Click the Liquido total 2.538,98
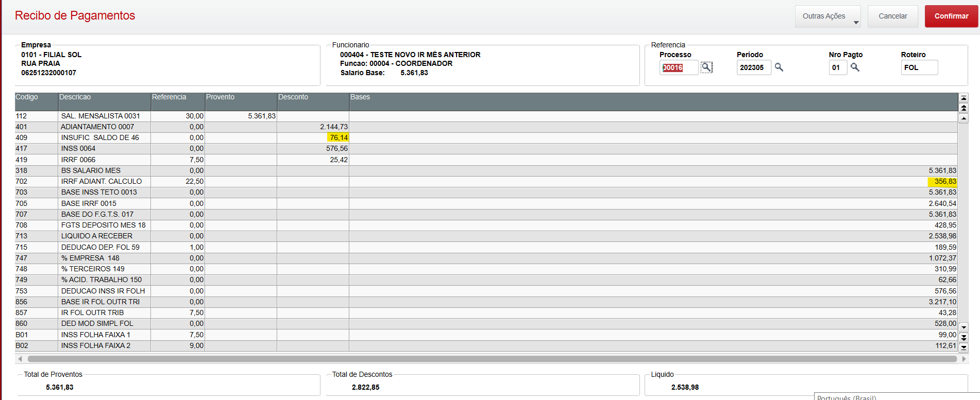Viewport: 980px width, 400px height. pyautogui.click(x=685, y=387)
